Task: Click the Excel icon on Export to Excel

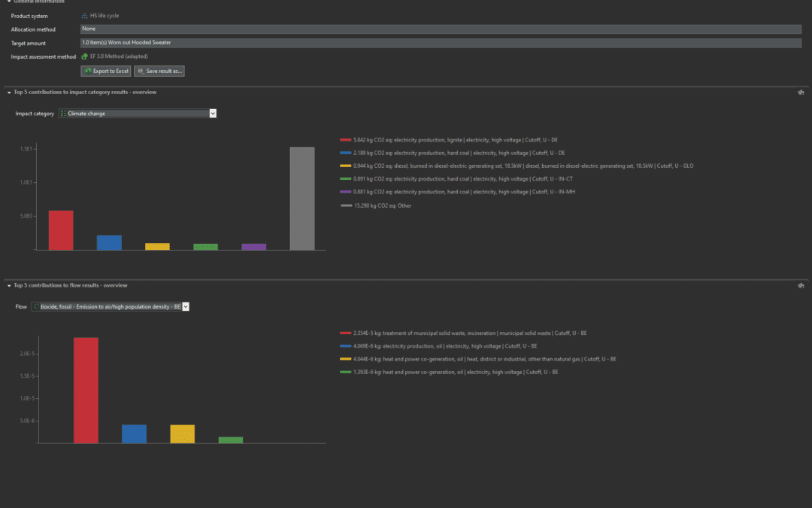Action: tap(88, 71)
